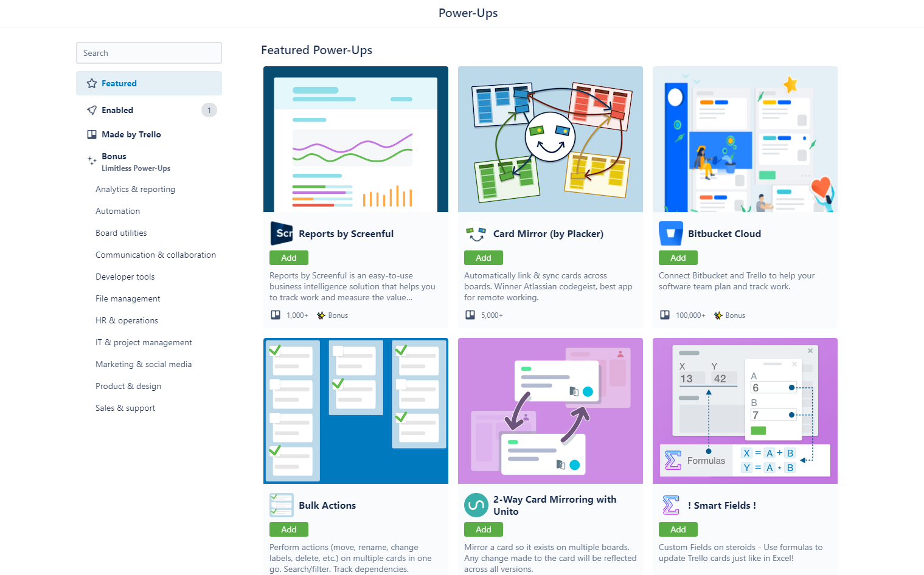This screenshot has height=575, width=924.
Task: Click 2-Way Card Mirroring with Unito title
Action: [555, 505]
